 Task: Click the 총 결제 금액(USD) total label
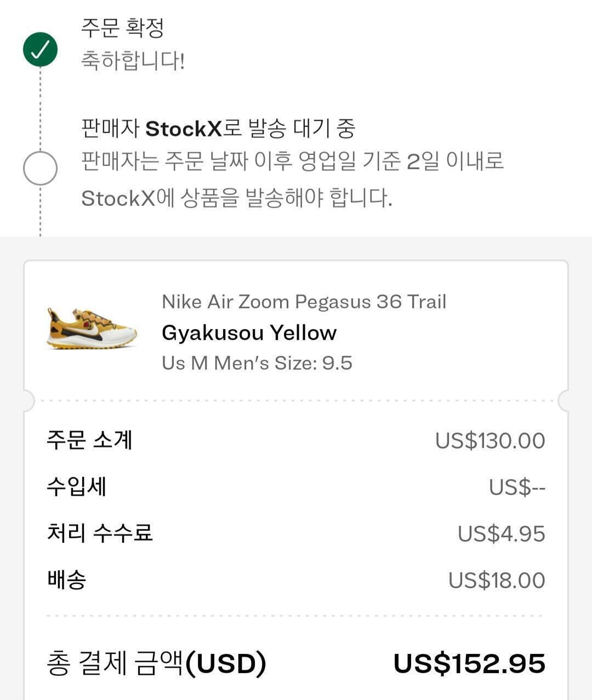[156, 663]
